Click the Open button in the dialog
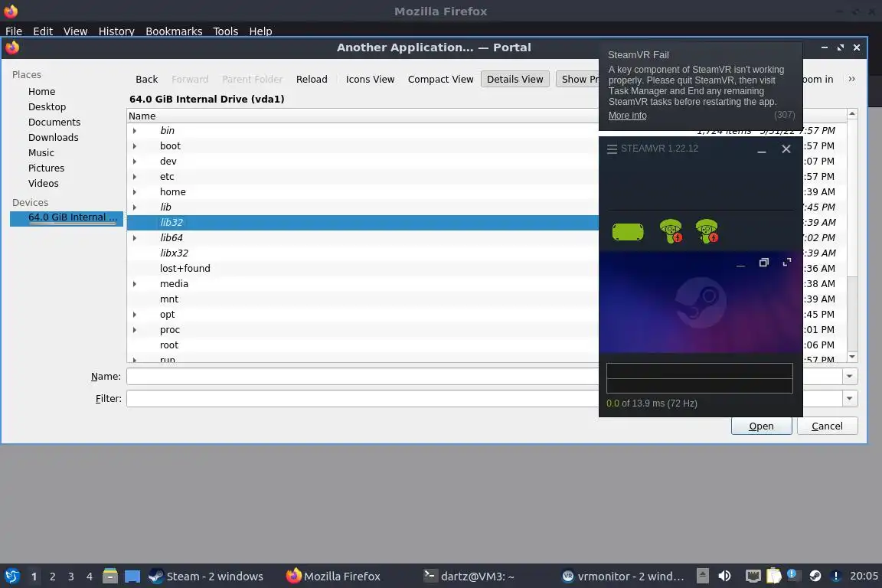 (762, 426)
